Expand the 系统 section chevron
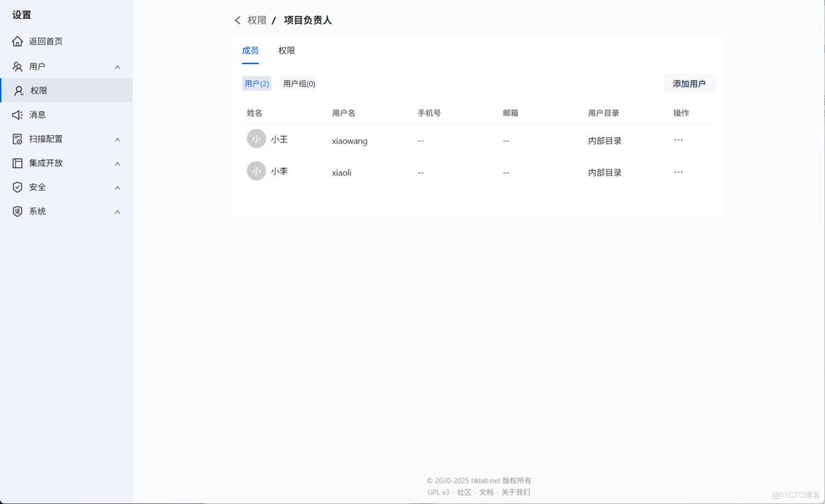The image size is (825, 504). (x=117, y=211)
